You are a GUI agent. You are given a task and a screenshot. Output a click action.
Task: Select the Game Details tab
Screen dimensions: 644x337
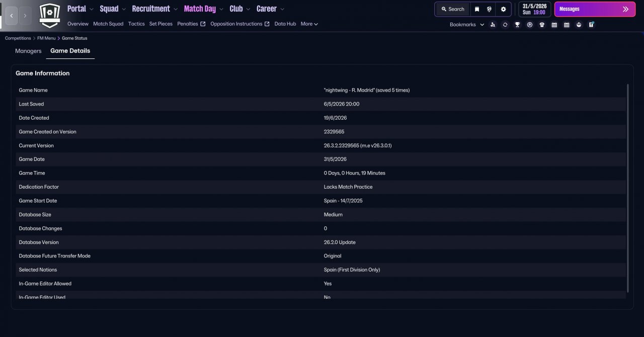coord(70,51)
